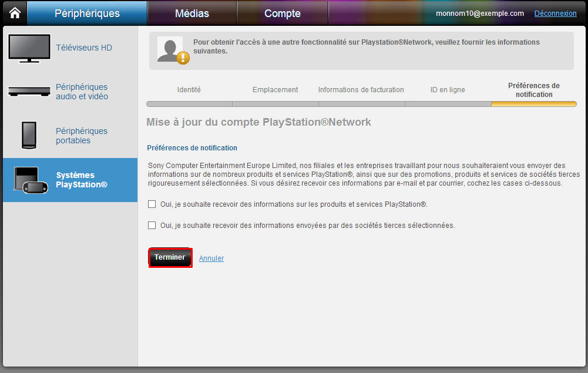This screenshot has height=373, width=588.
Task: Go to the home icon
Action: [15, 13]
